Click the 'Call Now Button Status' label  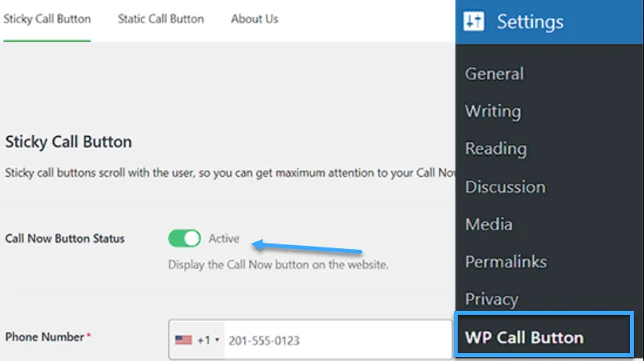(x=64, y=239)
